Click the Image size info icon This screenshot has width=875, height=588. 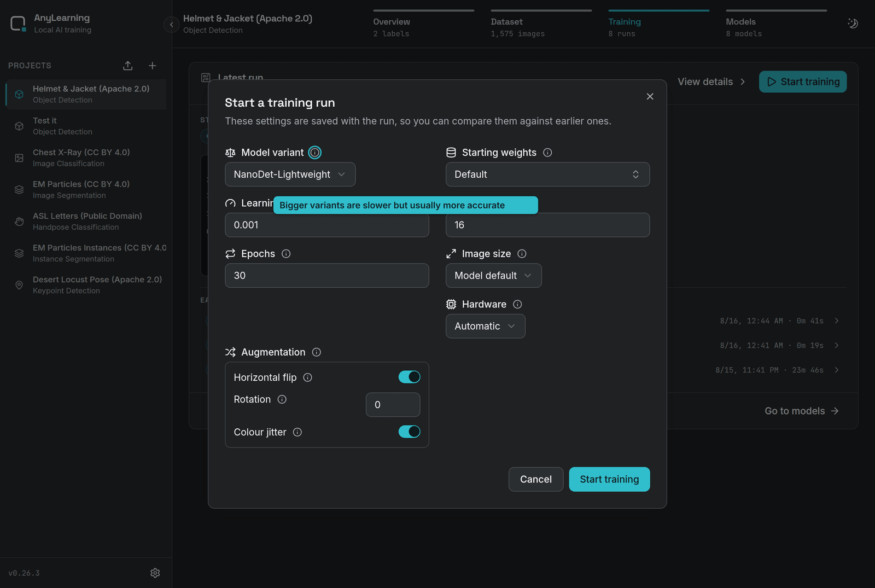[522, 254]
